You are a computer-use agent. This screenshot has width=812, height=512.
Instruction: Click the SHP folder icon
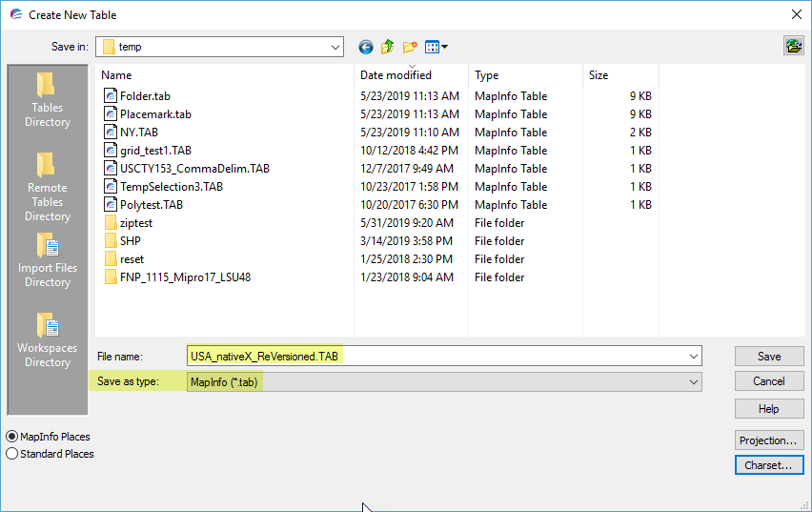point(111,241)
